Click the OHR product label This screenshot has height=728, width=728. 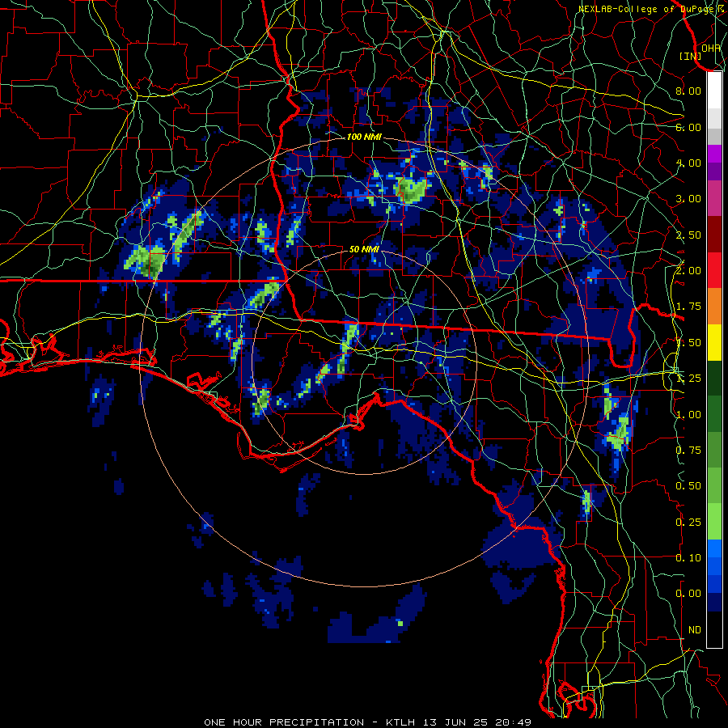pyautogui.click(x=711, y=48)
